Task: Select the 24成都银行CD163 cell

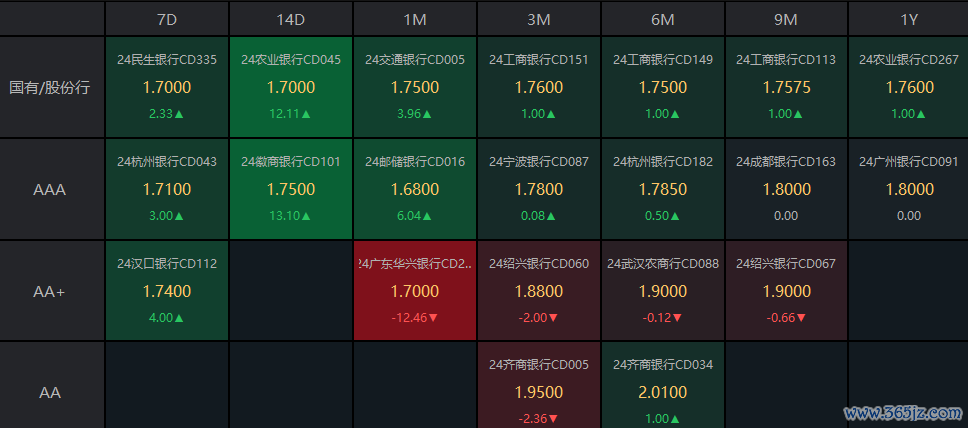Action: pos(786,189)
